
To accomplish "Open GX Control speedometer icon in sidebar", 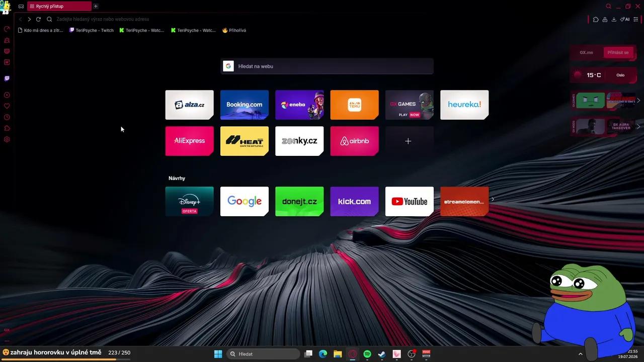I will pyautogui.click(x=7, y=29).
